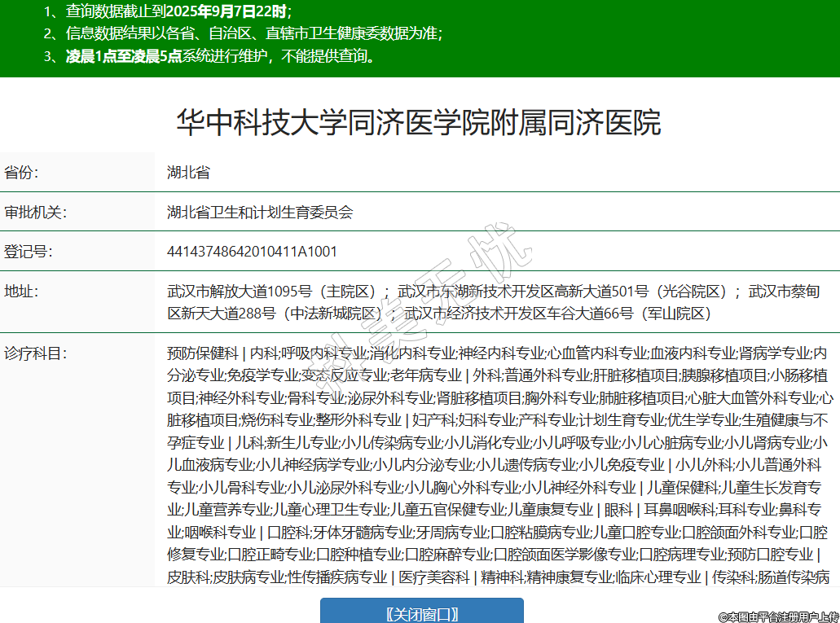
Task: Click the registration number 44143748642010411A1001
Action: 252,252
